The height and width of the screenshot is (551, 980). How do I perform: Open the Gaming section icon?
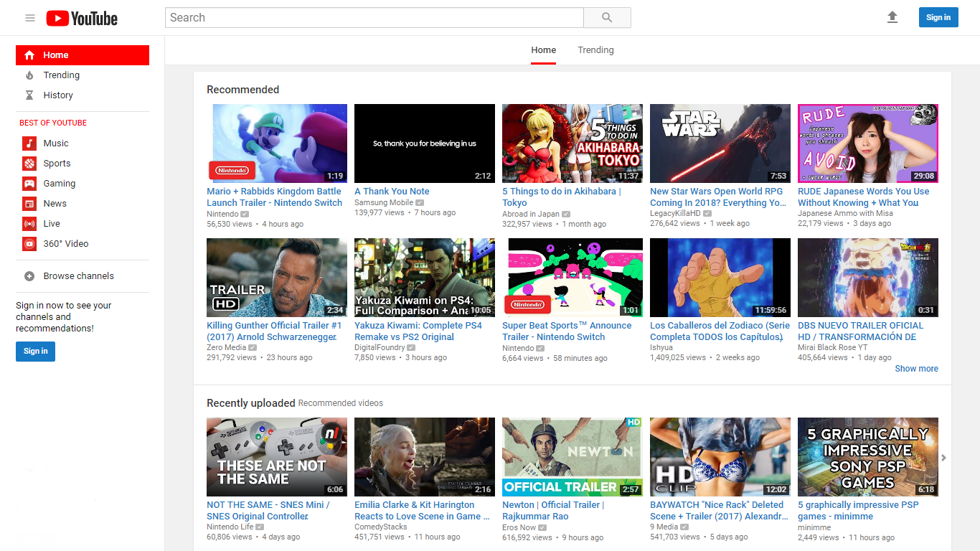29,183
